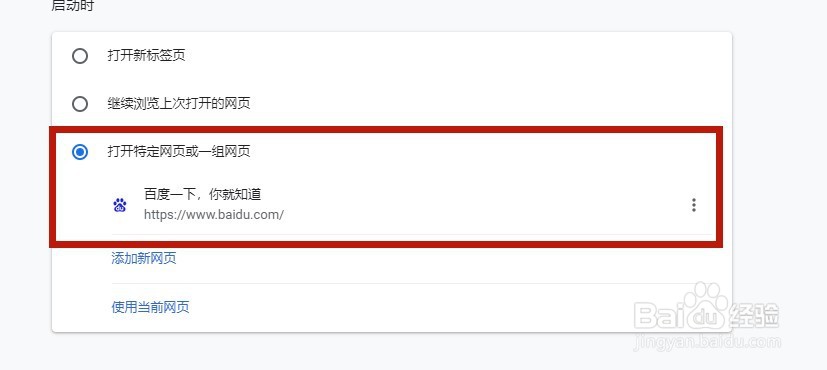Click the 打开特定网页或一组网页 label text
This screenshot has height=370, width=827.
point(179,152)
